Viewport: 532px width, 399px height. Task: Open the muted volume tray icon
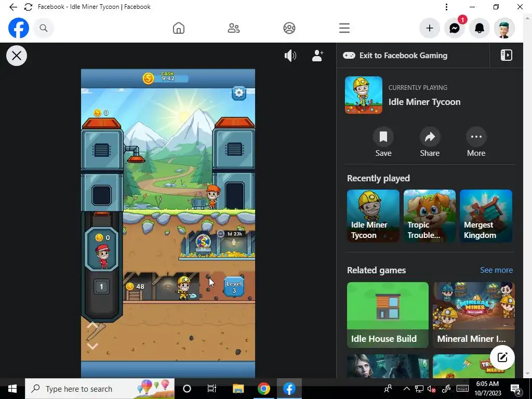[x=431, y=389]
